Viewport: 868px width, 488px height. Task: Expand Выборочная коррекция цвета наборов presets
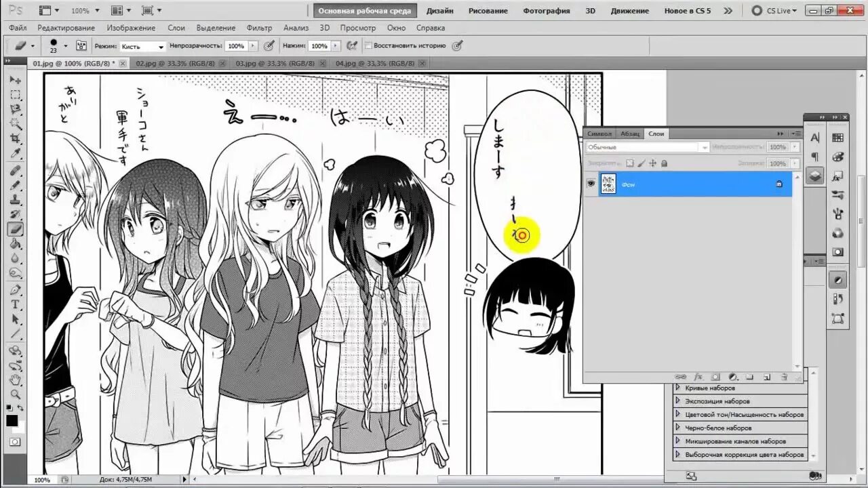(677, 454)
